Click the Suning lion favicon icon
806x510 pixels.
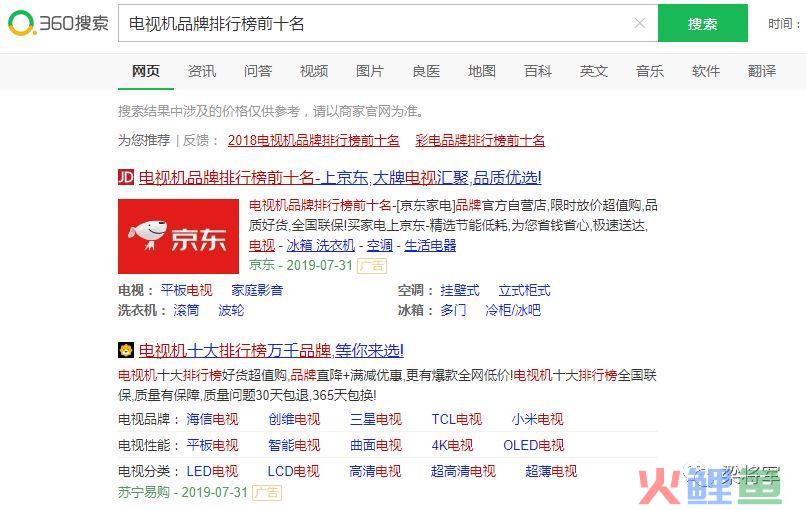[126, 350]
